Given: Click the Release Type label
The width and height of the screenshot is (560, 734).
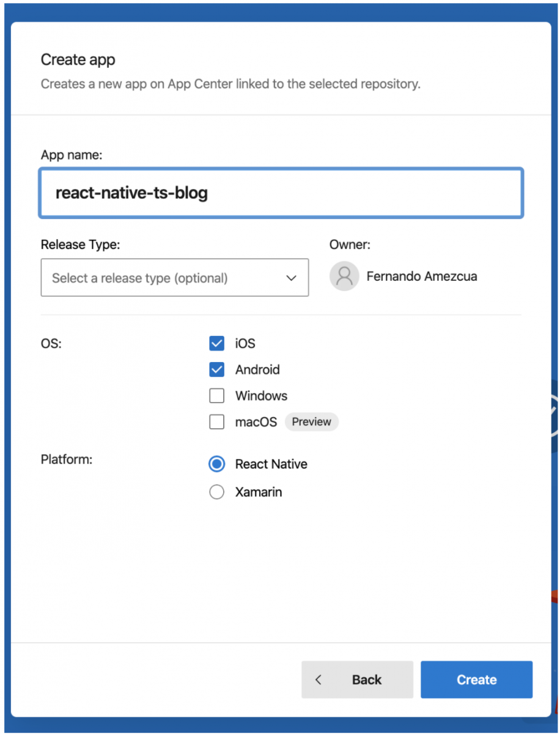Looking at the screenshot, I should tap(81, 245).
